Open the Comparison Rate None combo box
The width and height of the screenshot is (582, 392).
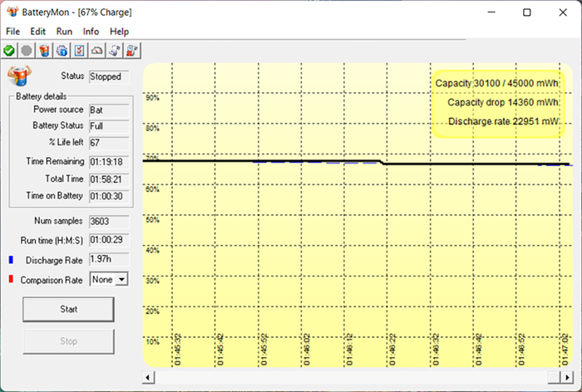coord(109,279)
